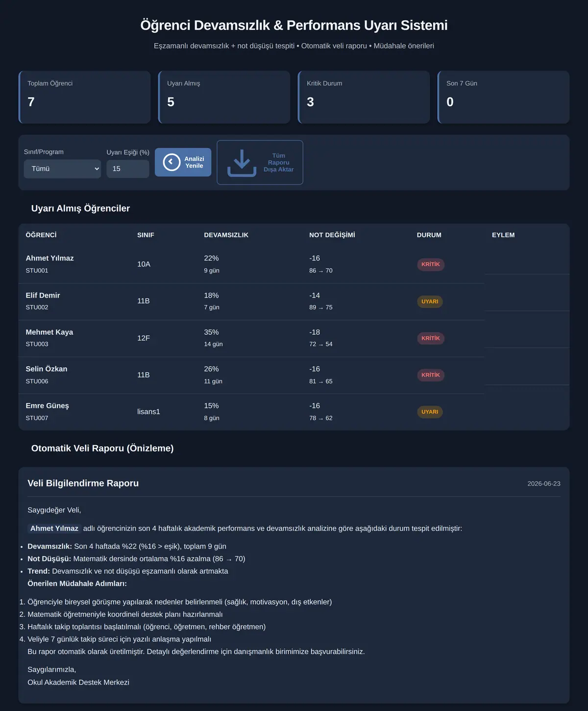Click the NOT DEĞİŞİMİ column header
Image resolution: width=588 pixels, height=711 pixels.
332,235
